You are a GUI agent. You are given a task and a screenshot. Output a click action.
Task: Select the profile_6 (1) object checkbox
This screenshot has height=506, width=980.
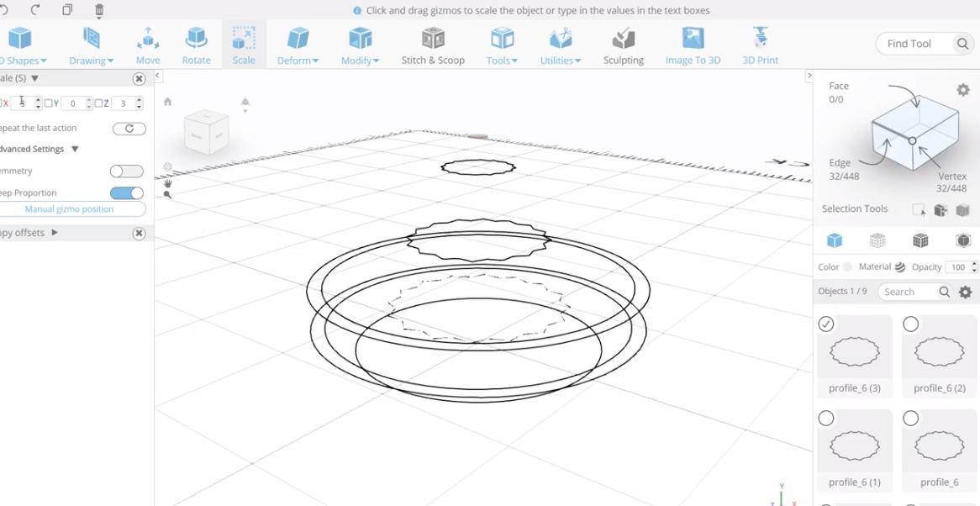[x=826, y=418]
